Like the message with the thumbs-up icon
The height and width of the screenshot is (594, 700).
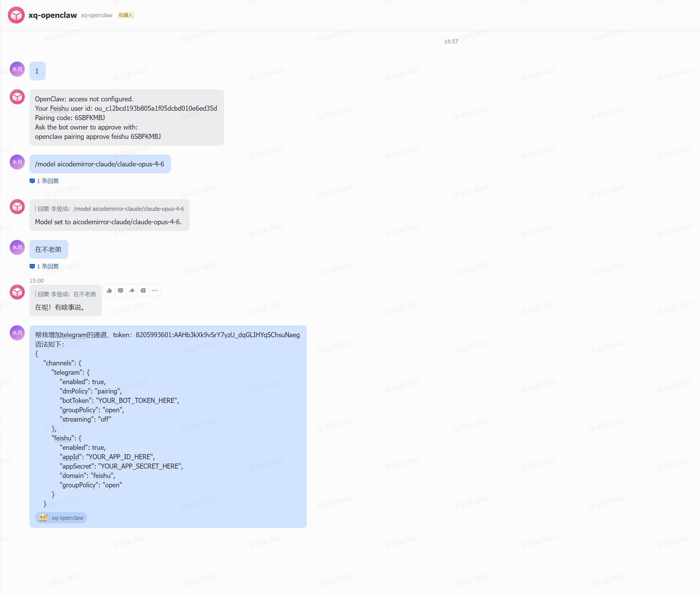click(x=109, y=291)
